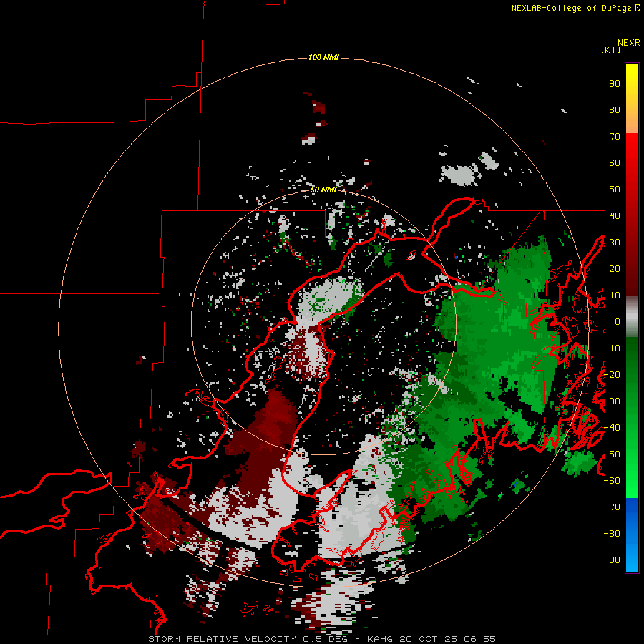Click the NEXR label above the color scale
Image resolution: width=644 pixels, height=644 pixels.
(628, 43)
